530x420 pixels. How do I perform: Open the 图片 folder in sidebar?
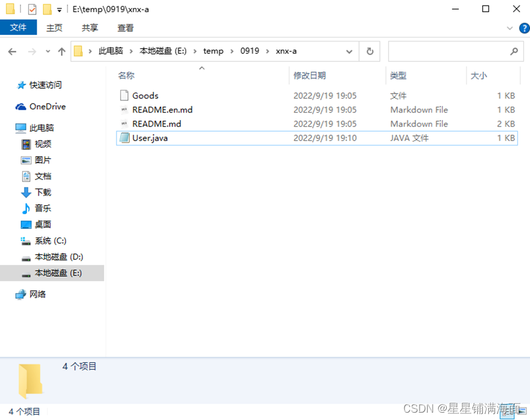[x=43, y=160]
